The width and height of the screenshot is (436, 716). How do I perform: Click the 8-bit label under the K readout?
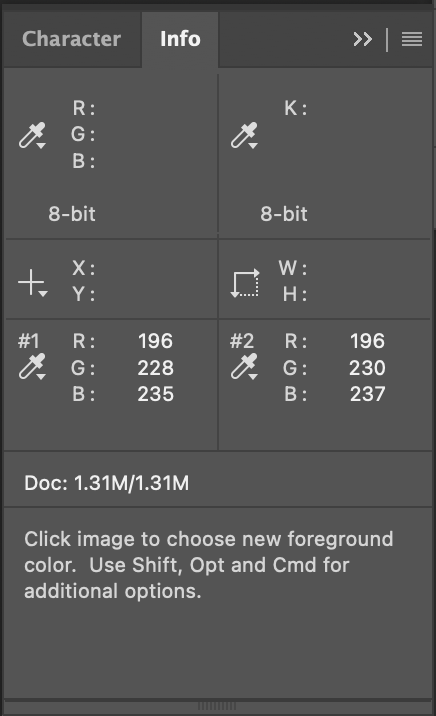284,214
